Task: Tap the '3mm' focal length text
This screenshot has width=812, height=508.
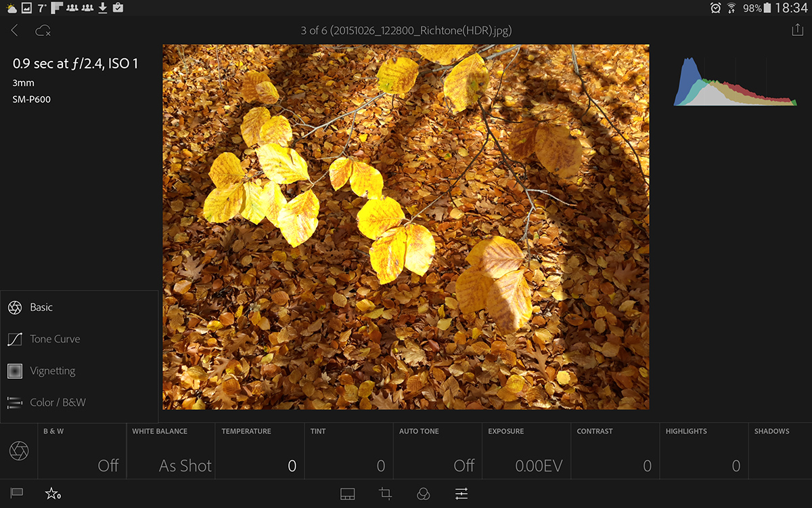Action: 23,83
